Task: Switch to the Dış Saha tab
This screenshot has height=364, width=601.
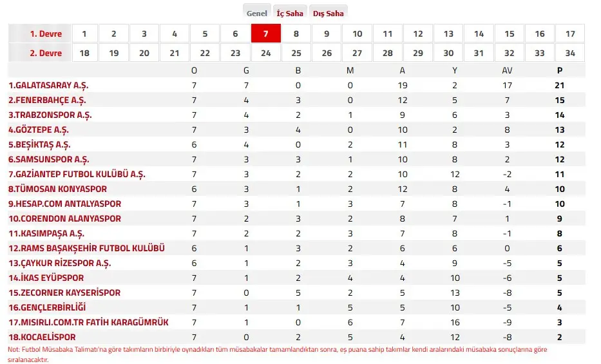Action: click(328, 13)
